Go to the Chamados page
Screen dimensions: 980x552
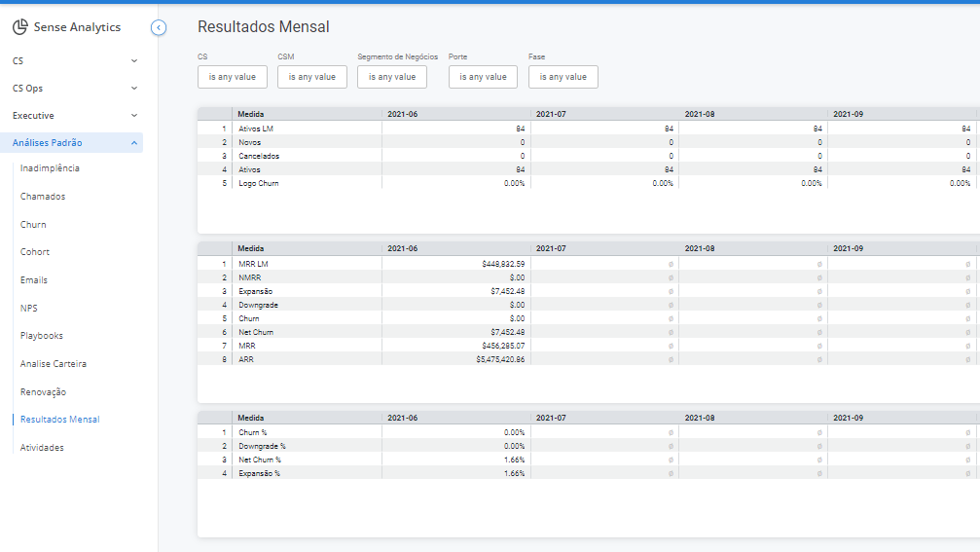[43, 197]
